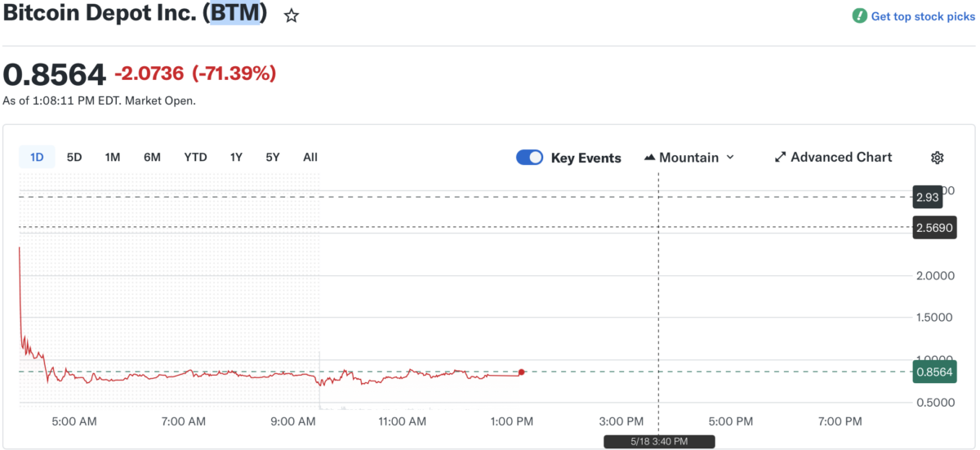Viewport: 980px width, 450px height.
Task: Click the Advanced Chart expand arrows icon
Action: 780,157
